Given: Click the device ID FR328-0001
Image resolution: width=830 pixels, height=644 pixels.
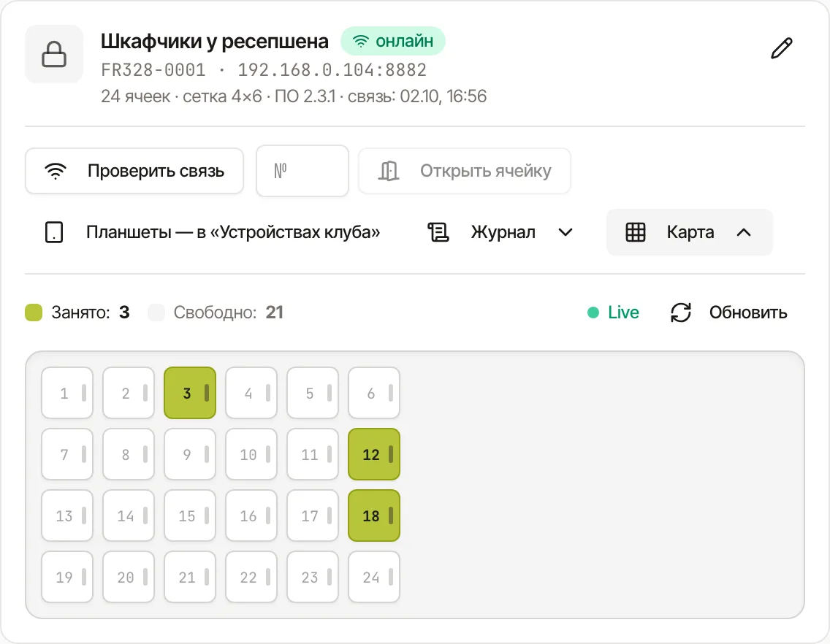Looking at the screenshot, I should click(153, 70).
